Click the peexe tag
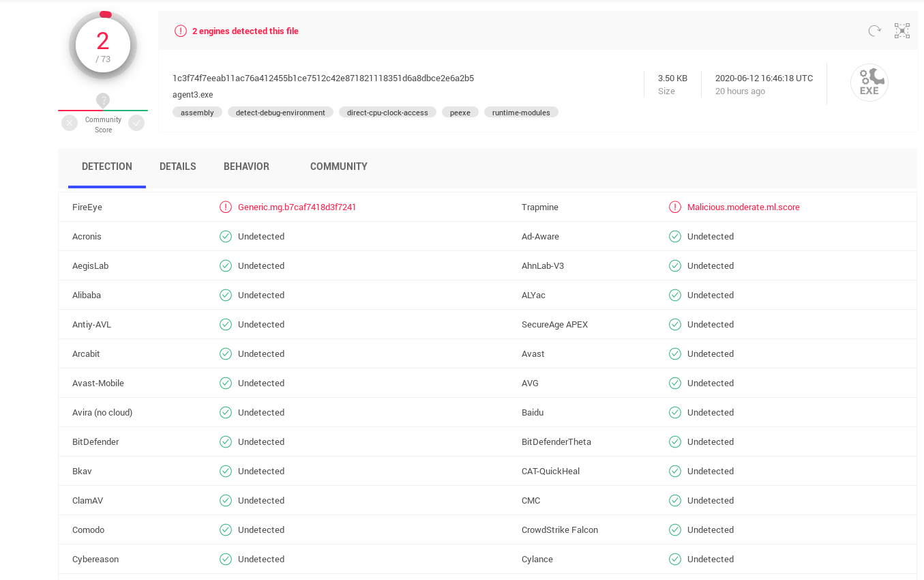This screenshot has width=924, height=580. (x=460, y=112)
